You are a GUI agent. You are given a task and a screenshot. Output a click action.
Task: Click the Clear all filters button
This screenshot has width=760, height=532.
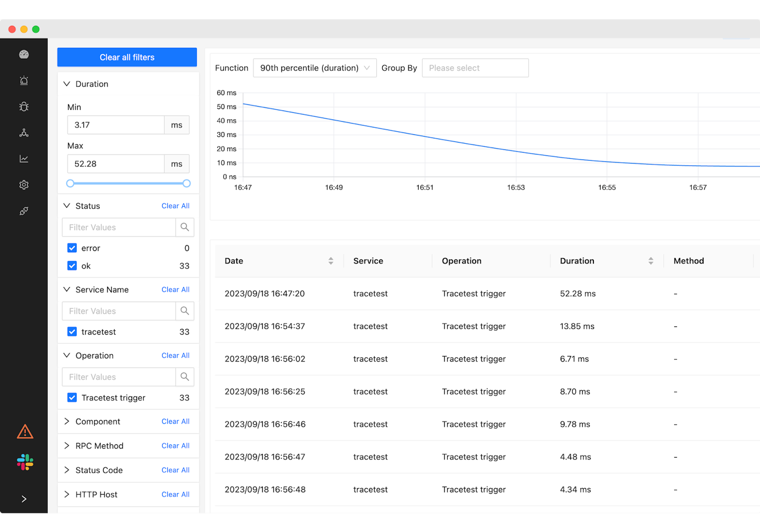point(127,57)
